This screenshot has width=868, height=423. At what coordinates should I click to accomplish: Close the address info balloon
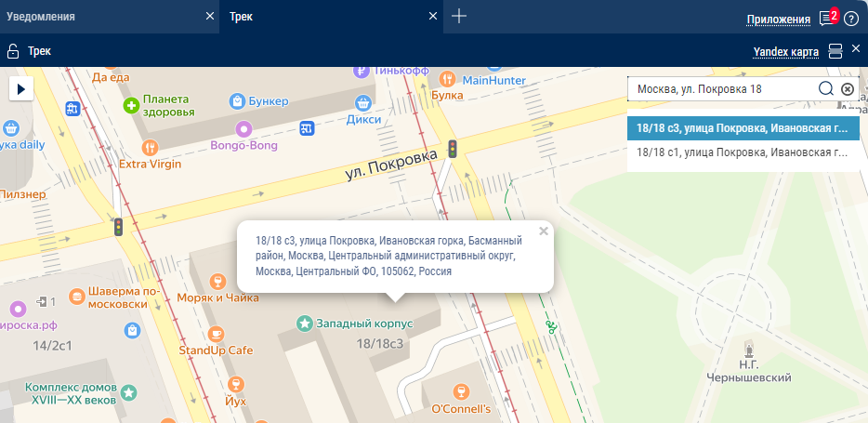coord(544,231)
